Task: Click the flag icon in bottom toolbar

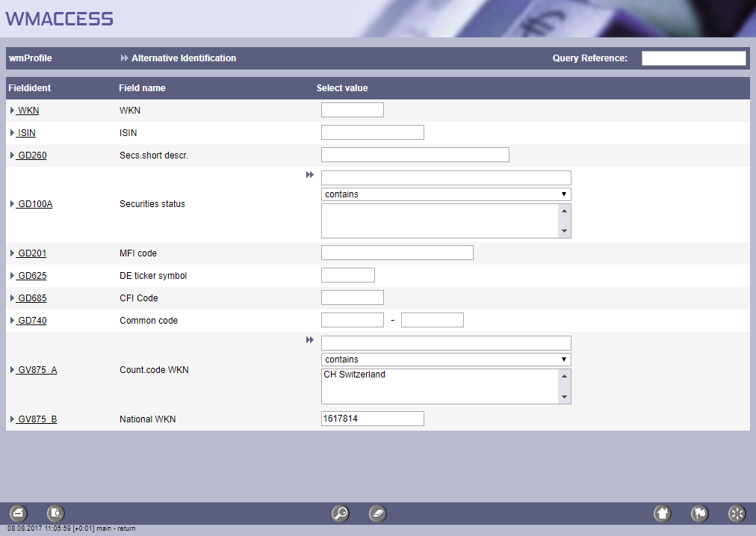Action: click(x=699, y=514)
